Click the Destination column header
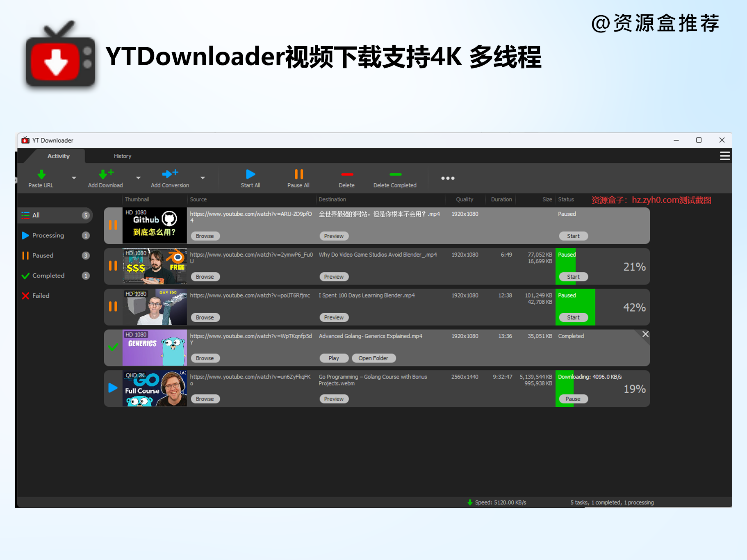The height and width of the screenshot is (560, 747). point(333,200)
